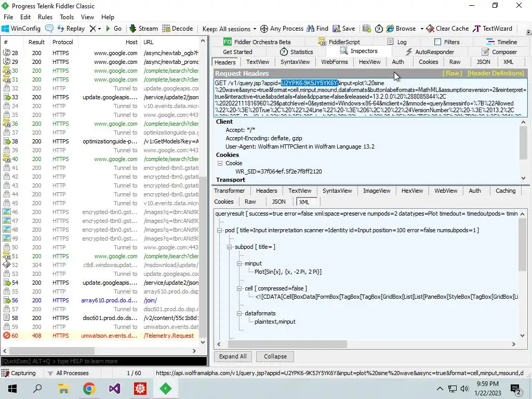532x399 pixels.
Task: Click Clear Cache in the toolbar
Action: click(x=447, y=29)
